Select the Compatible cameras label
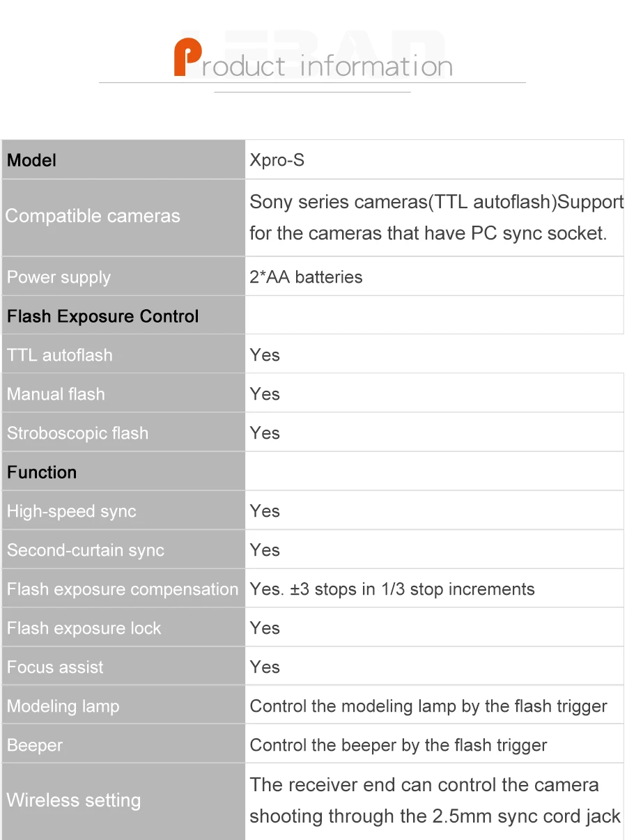Screen dimensions: 627x840 pyautogui.click(x=93, y=217)
